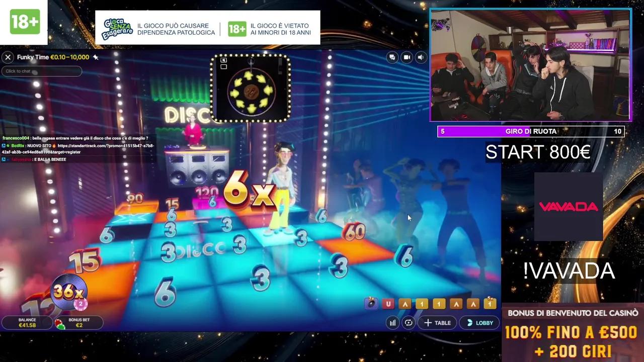Click the Balance €41.58 display
Screen dimensions: 644x362
tap(28, 322)
